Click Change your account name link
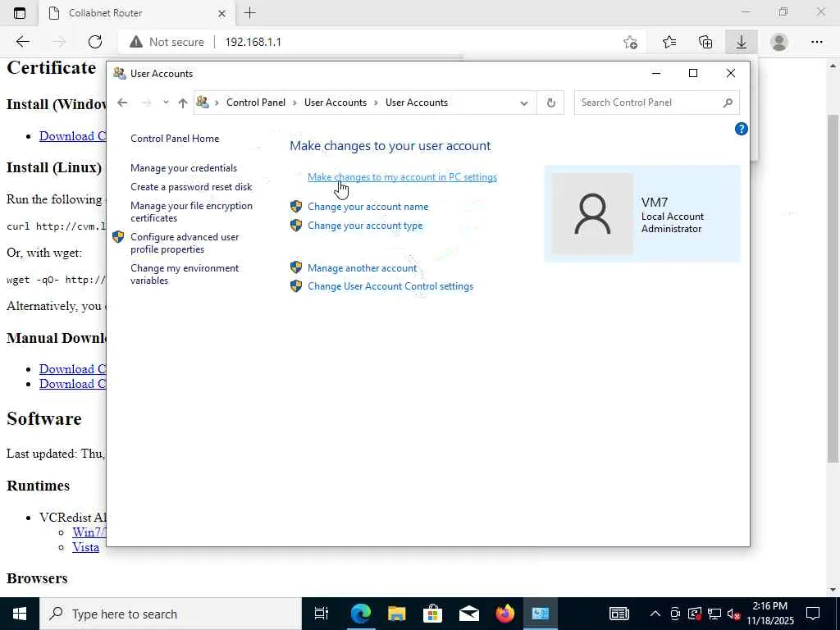Viewport: 840px width, 630px height. pyautogui.click(x=367, y=206)
